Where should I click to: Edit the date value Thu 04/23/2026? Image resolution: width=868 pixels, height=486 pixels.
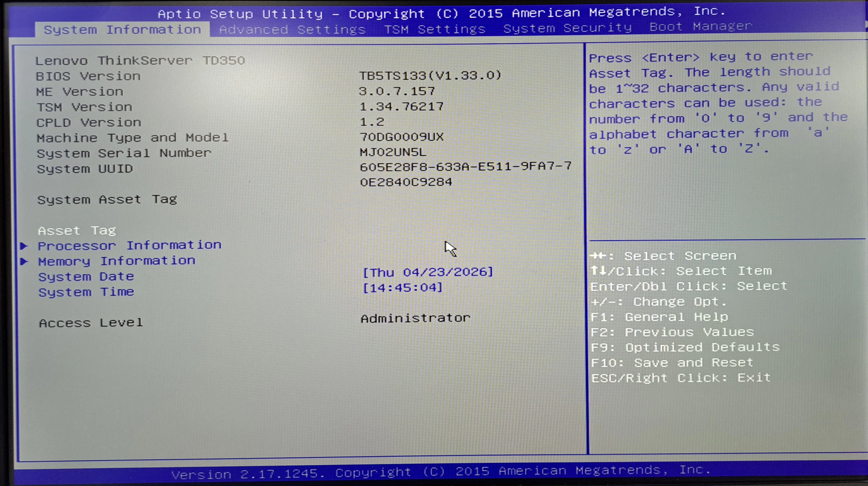(428, 272)
